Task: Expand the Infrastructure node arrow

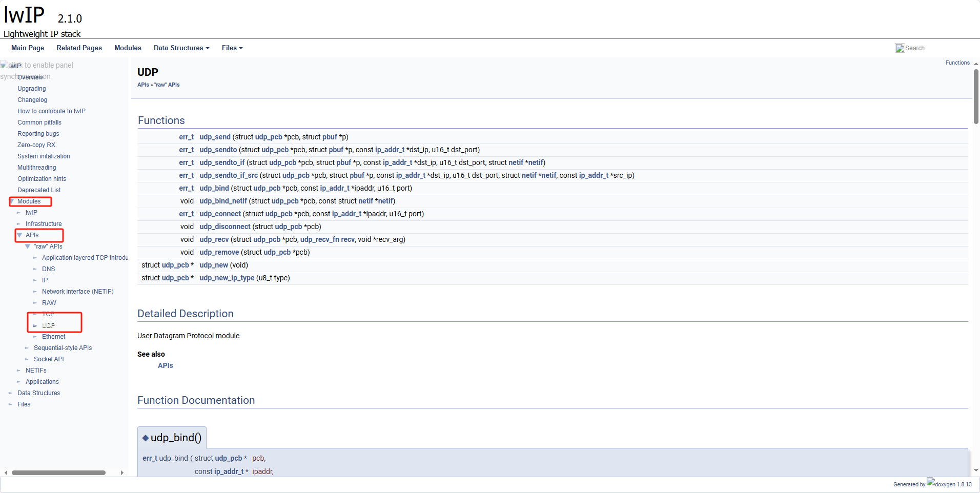Action: coord(19,224)
